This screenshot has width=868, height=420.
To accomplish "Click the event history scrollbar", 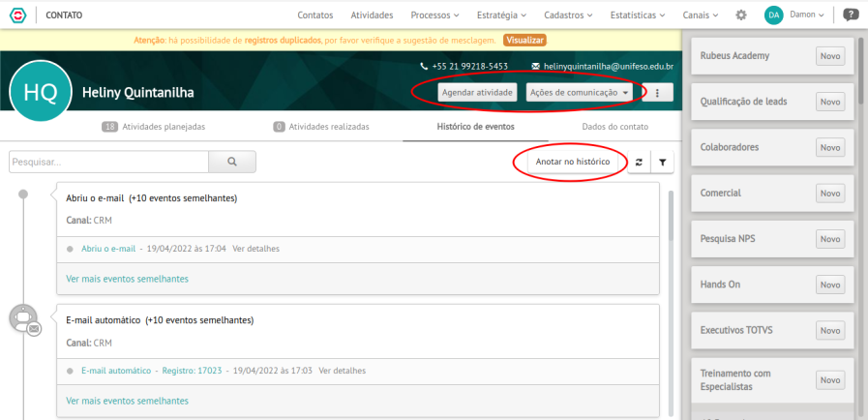I will click(x=672, y=216).
